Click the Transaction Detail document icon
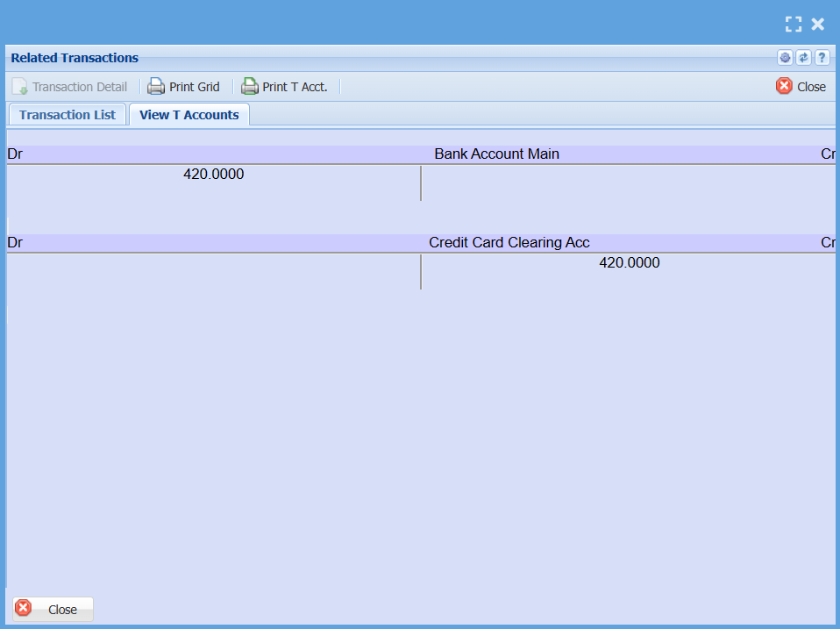840x629 pixels. tap(19, 87)
